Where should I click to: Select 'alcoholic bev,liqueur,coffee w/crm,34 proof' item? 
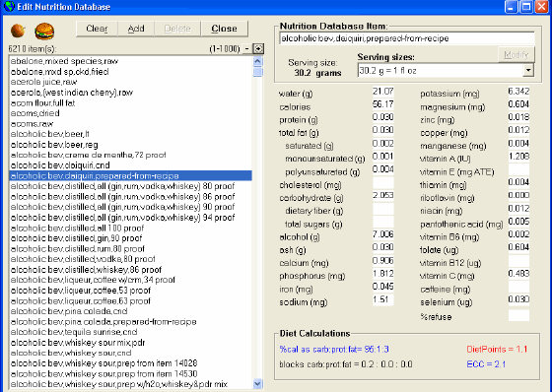[x=130, y=280]
